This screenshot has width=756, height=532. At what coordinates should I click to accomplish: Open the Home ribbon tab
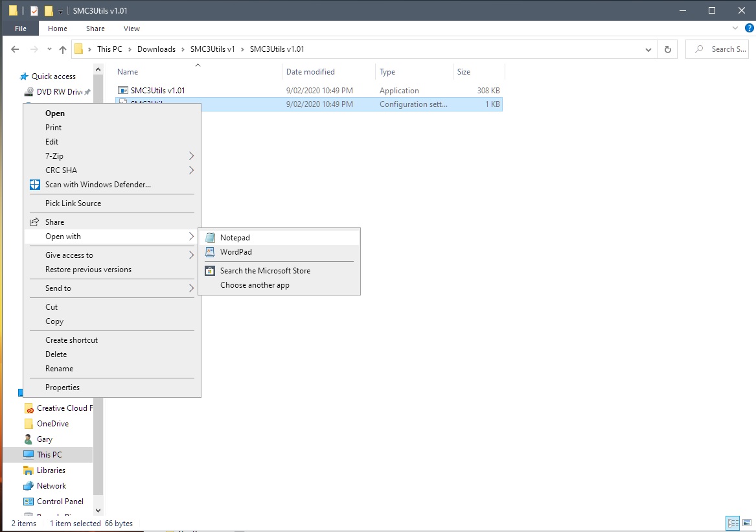(x=58, y=29)
